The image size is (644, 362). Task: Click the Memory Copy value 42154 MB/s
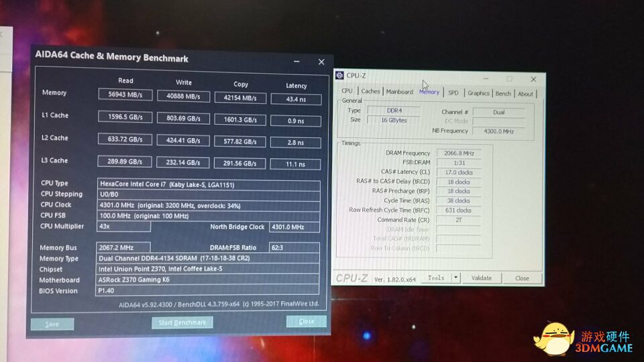240,98
